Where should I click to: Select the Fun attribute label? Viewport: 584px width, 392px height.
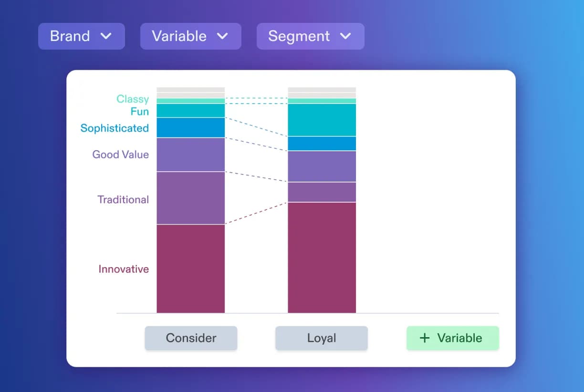tap(139, 112)
